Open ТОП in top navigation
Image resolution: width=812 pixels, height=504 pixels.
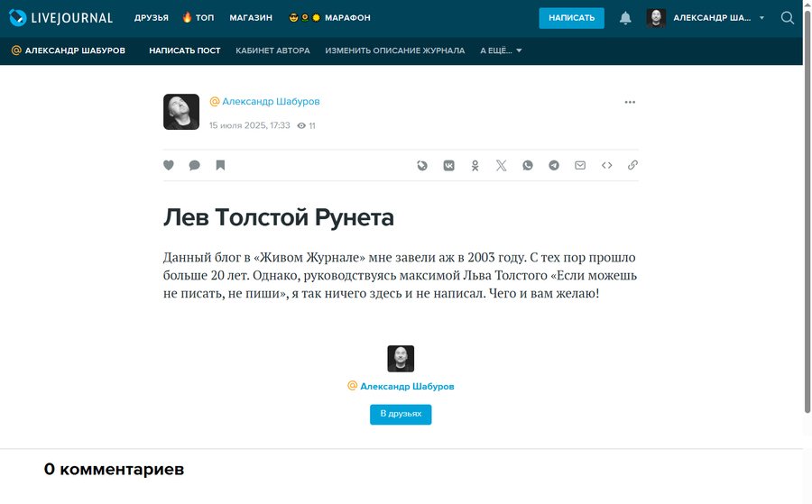point(205,18)
